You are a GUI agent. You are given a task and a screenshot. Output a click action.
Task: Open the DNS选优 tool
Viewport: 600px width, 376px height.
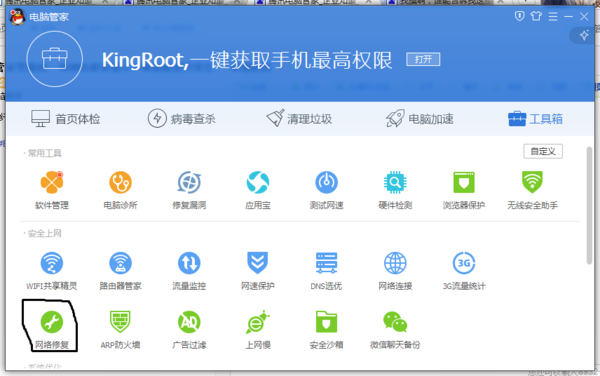(x=326, y=271)
